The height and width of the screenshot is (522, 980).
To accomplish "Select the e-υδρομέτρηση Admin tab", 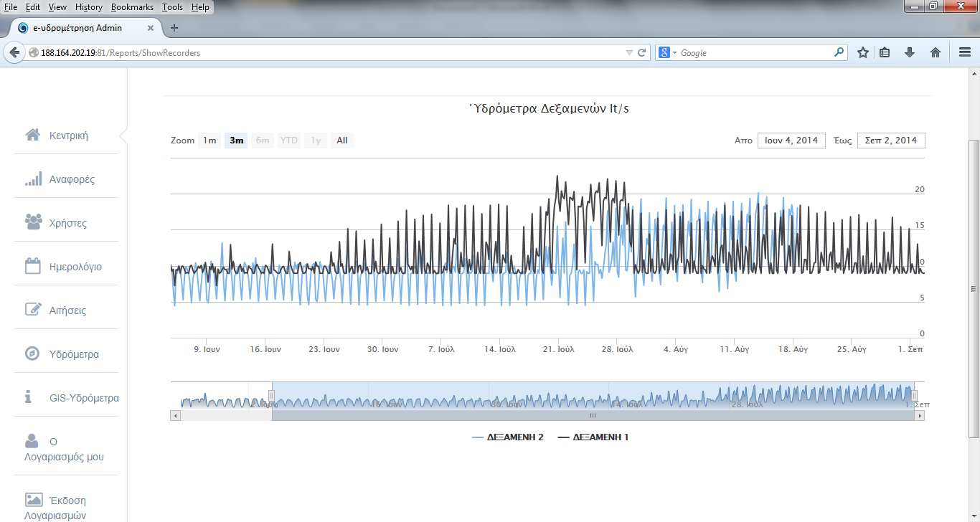I will (x=86, y=28).
